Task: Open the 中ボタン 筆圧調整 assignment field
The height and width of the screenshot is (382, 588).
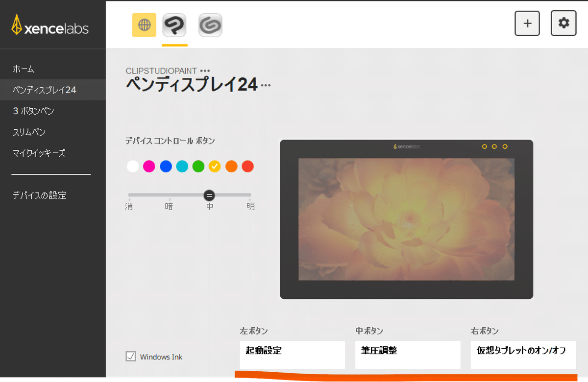Action: coord(408,355)
